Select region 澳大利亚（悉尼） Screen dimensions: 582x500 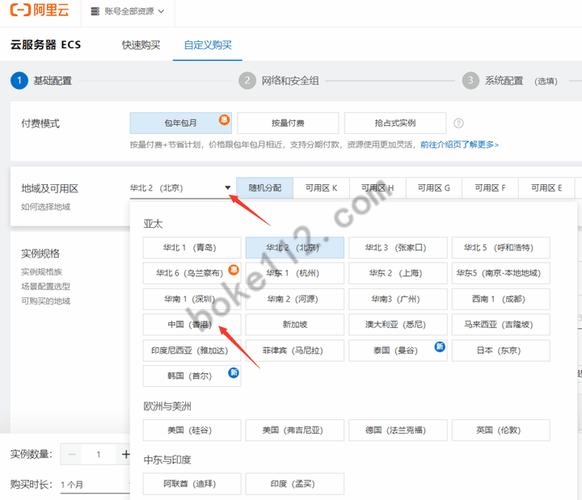pyautogui.click(x=398, y=324)
